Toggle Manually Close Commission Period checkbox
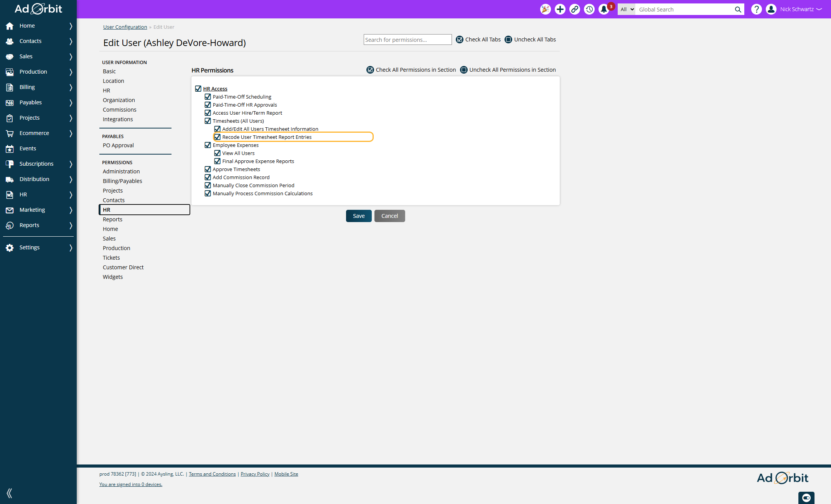 (x=208, y=185)
